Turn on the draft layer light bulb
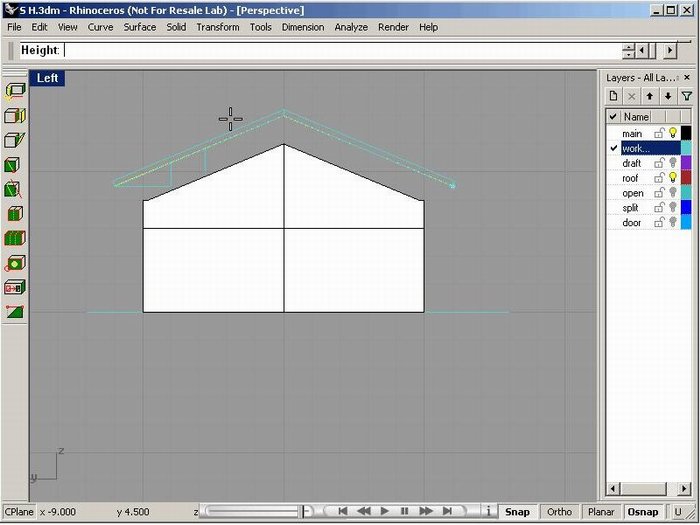700x525 pixels. [x=672, y=163]
